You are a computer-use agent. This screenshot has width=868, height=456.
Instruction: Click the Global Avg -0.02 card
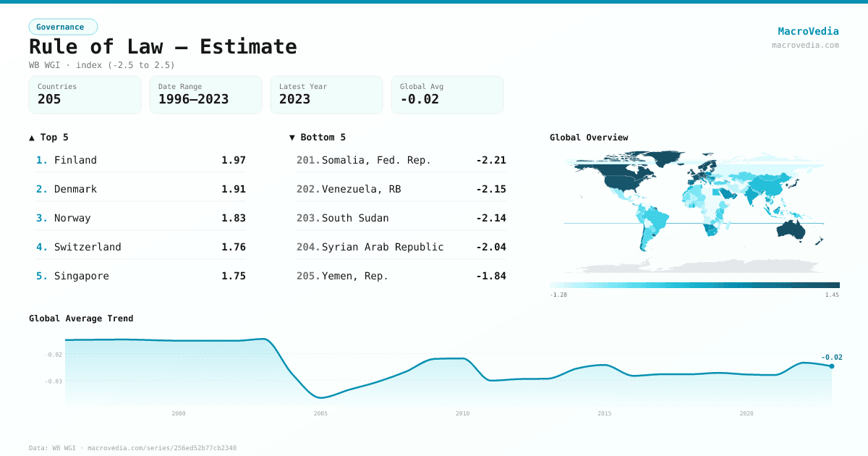click(x=447, y=95)
